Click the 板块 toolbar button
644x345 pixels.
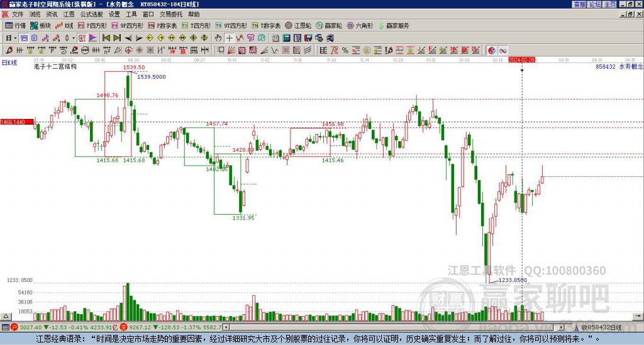41,25
